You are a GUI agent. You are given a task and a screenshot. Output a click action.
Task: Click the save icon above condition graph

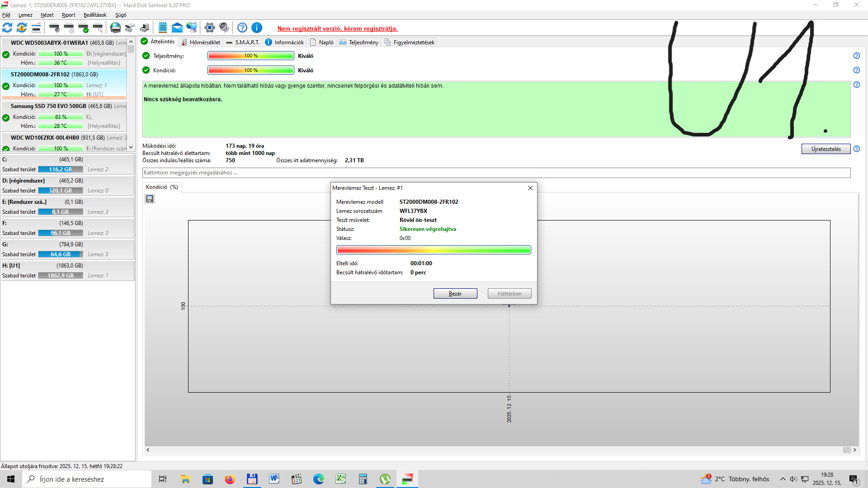(150, 199)
